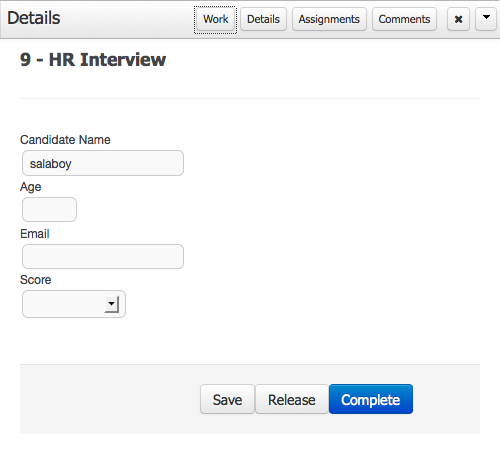Focus the empty Age input box
Screen dimensions: 500x451
(49, 209)
